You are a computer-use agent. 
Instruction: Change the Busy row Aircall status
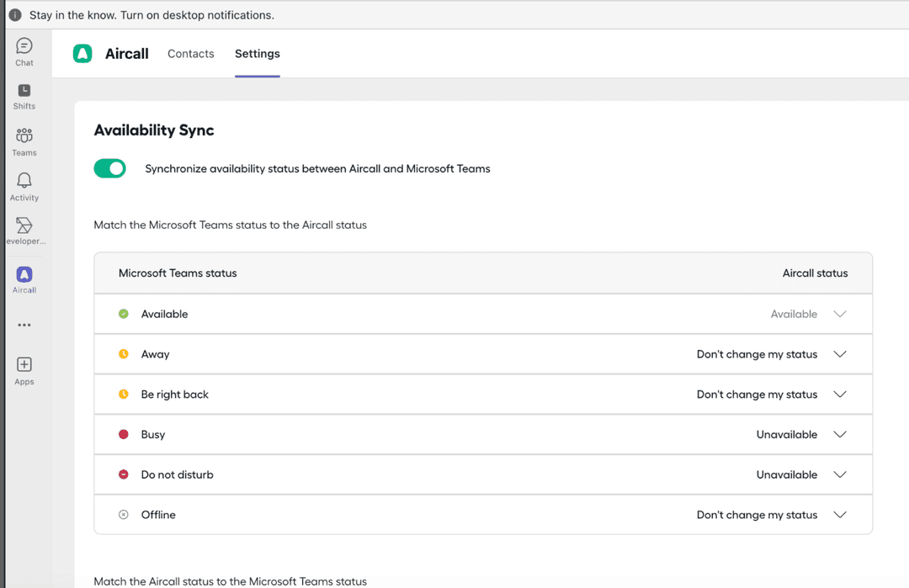pyautogui.click(x=839, y=435)
